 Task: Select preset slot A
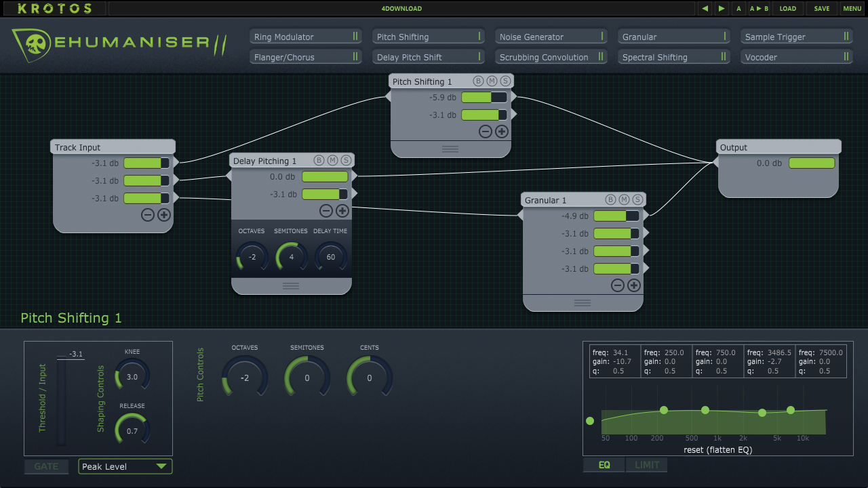(x=738, y=9)
